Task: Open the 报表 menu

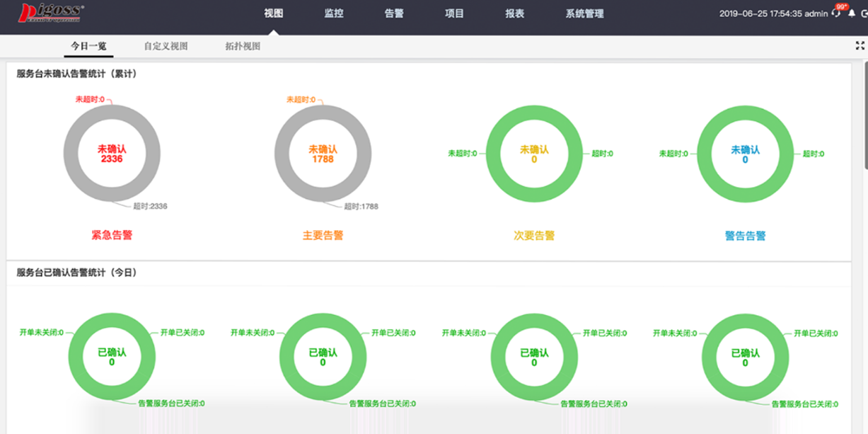Action: [x=513, y=13]
